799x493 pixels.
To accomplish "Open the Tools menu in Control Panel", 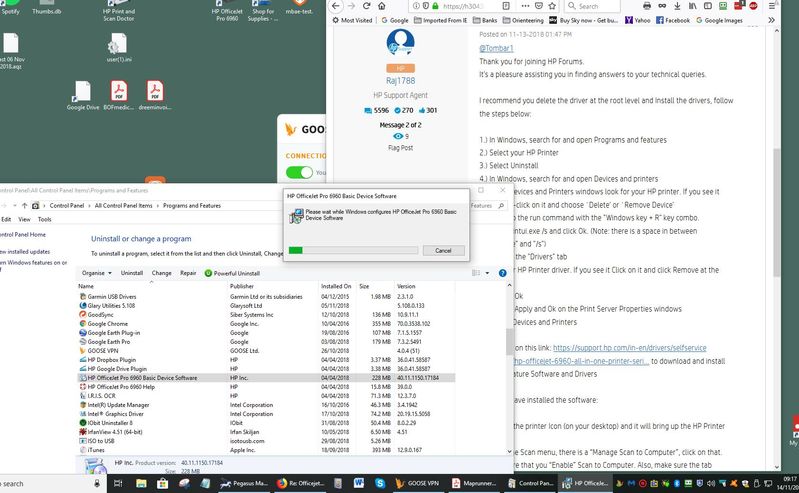I will click(44, 219).
